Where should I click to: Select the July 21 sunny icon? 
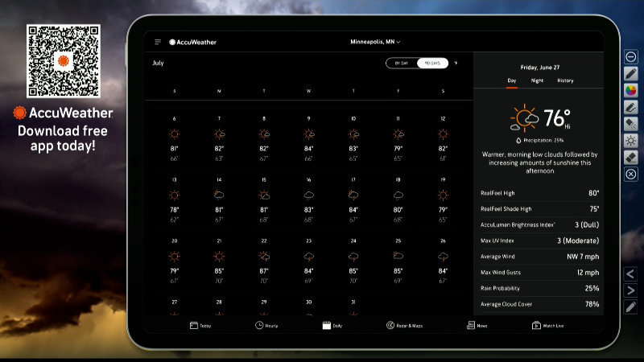(x=219, y=257)
